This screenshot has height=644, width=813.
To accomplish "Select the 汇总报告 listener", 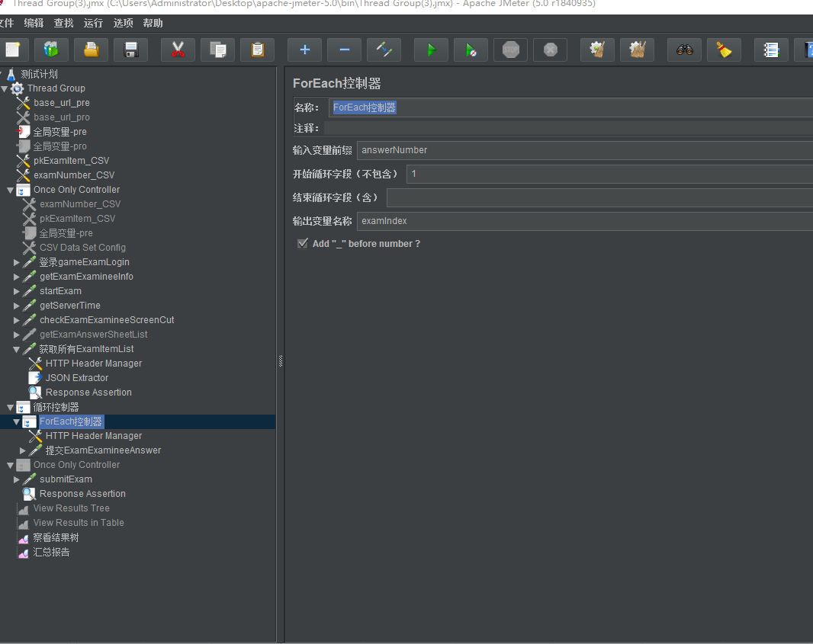I will click(x=51, y=553).
